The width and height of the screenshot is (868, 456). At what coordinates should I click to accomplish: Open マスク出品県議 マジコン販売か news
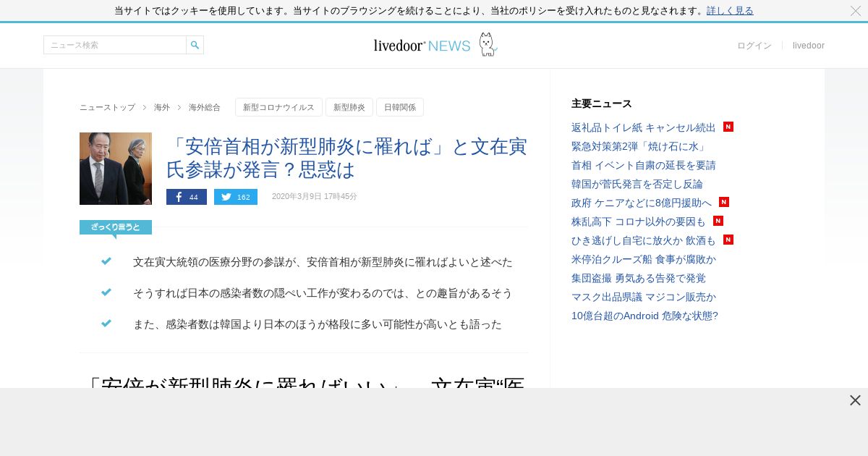coord(643,297)
